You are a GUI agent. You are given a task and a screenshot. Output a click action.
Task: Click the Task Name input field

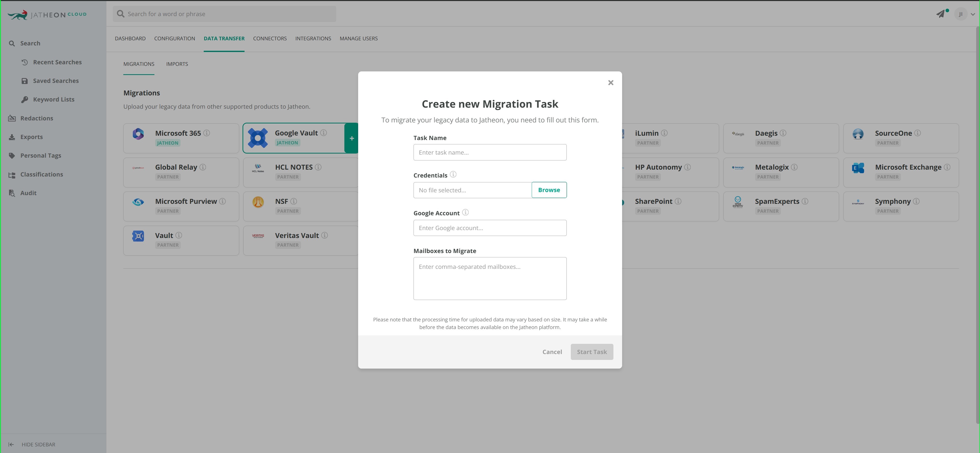pos(490,152)
